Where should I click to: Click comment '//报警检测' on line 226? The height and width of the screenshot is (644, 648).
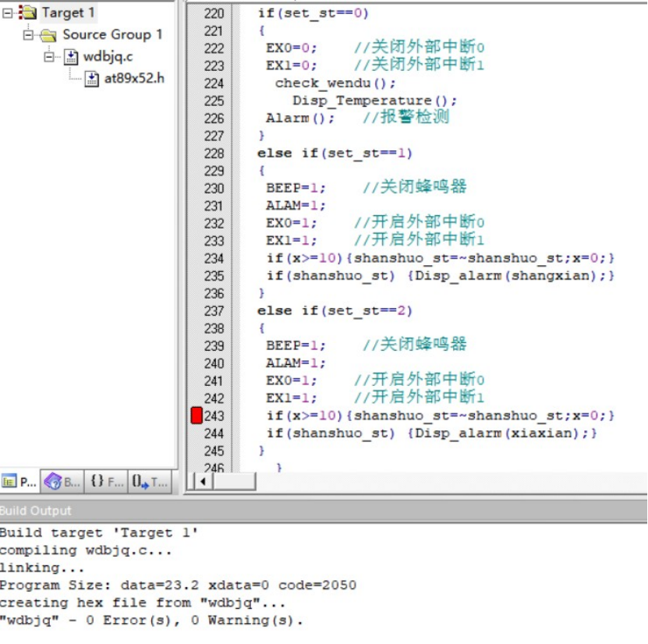(405, 117)
